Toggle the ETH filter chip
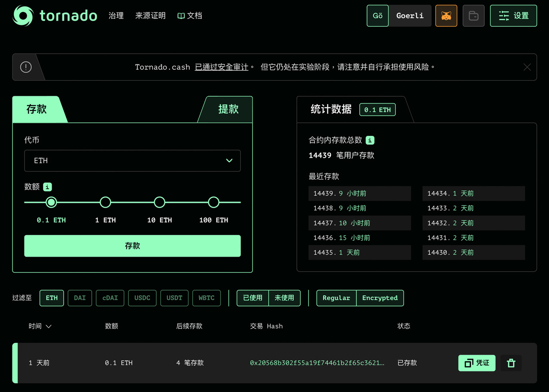The width and height of the screenshot is (549, 392). 52,298
